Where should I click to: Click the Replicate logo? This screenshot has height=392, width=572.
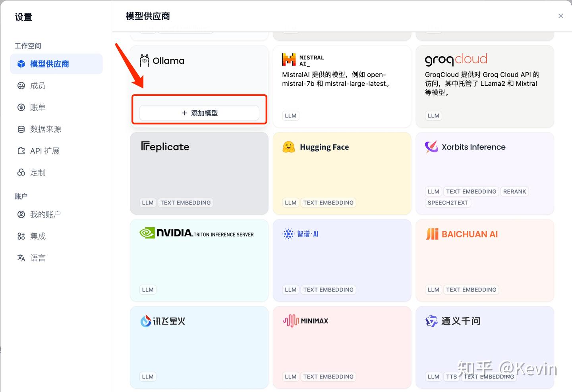pyautogui.click(x=165, y=147)
